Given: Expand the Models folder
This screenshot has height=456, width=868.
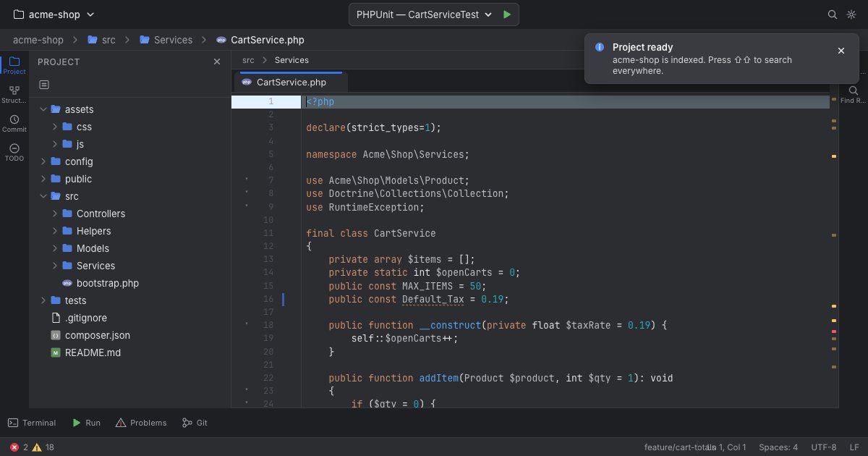Looking at the screenshot, I should (55, 248).
